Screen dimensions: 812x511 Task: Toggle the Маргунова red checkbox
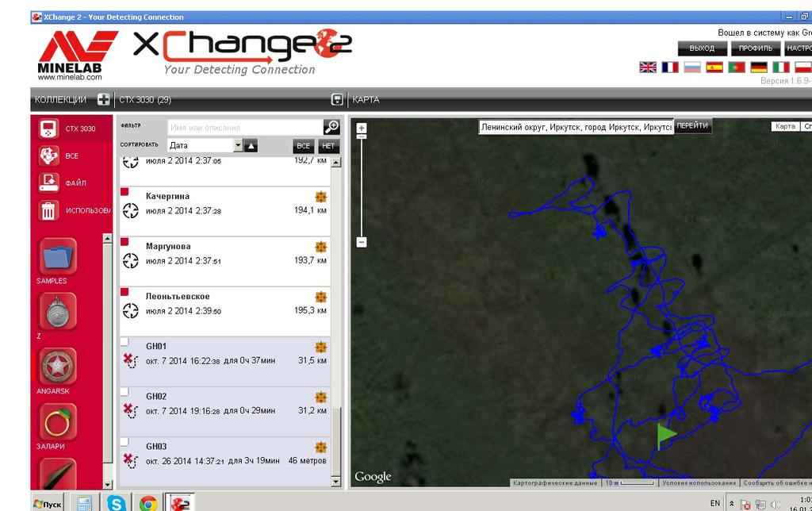click(124, 242)
